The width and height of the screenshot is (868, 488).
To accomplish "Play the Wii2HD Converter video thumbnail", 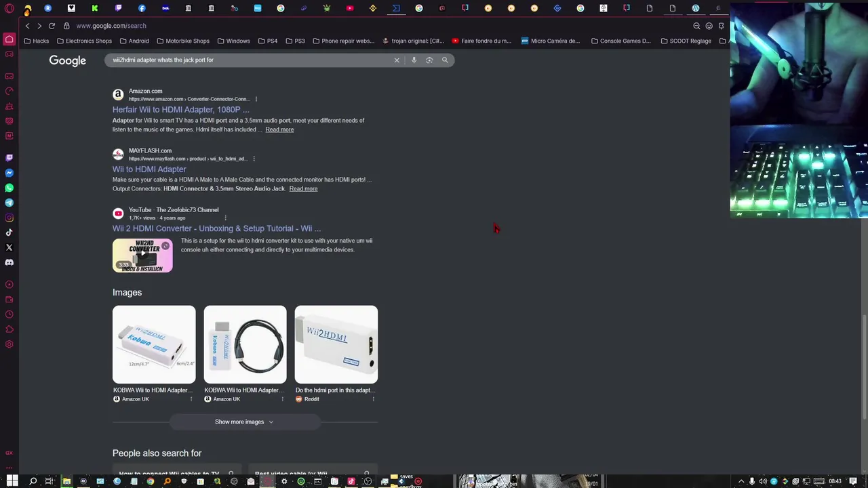I will pyautogui.click(x=142, y=256).
